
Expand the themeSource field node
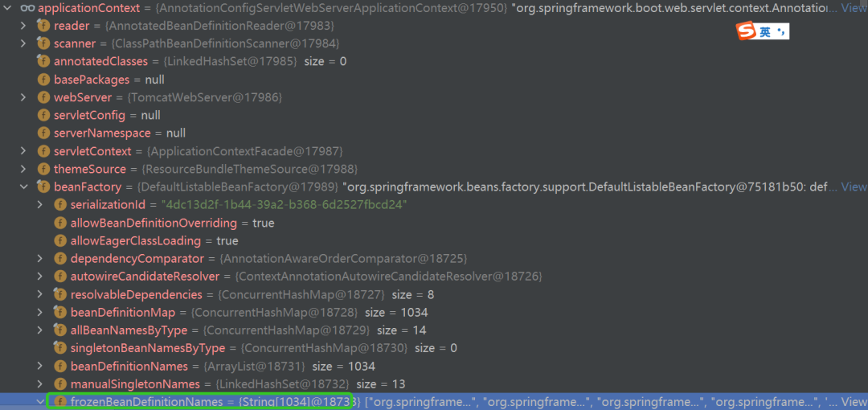click(23, 169)
